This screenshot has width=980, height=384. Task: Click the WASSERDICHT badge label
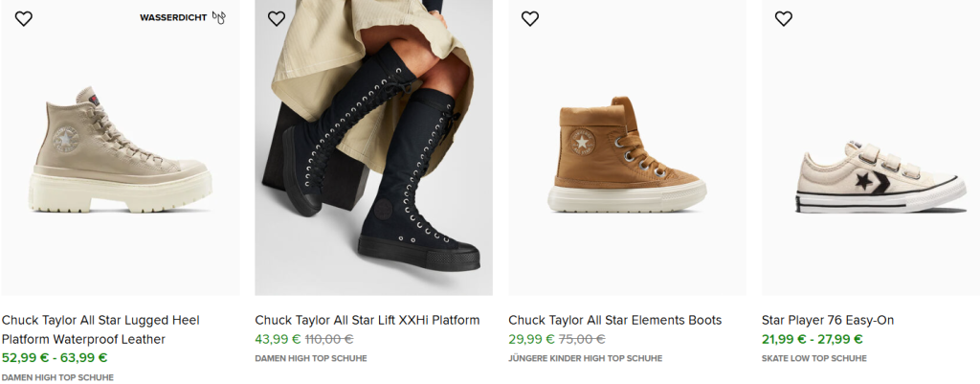173,17
